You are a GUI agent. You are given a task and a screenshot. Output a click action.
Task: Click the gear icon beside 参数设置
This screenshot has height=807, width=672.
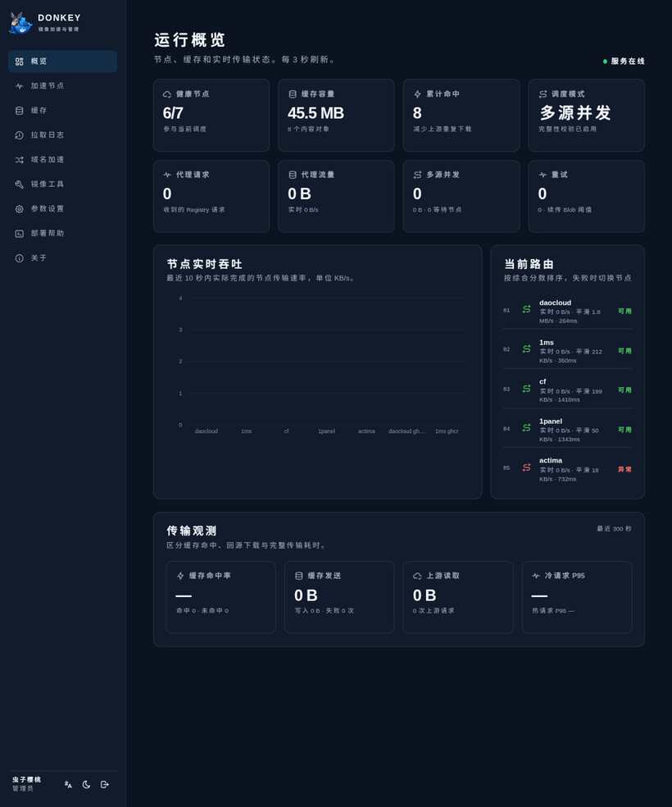(x=19, y=209)
